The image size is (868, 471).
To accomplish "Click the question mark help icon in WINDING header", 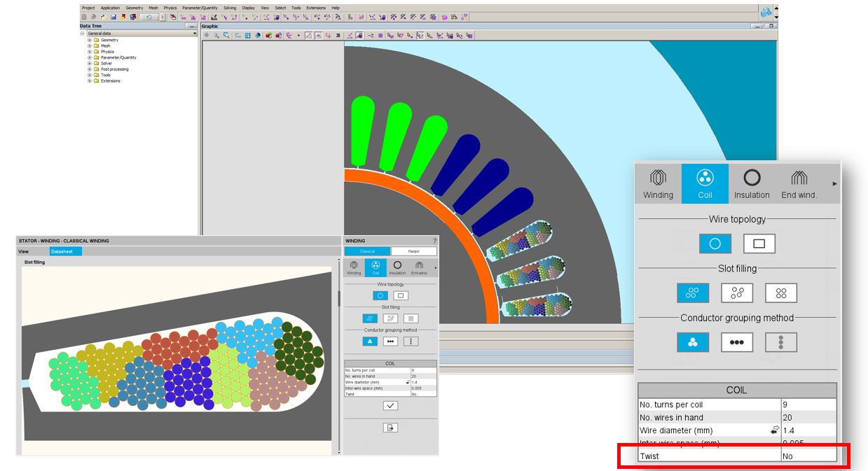I will [x=434, y=241].
